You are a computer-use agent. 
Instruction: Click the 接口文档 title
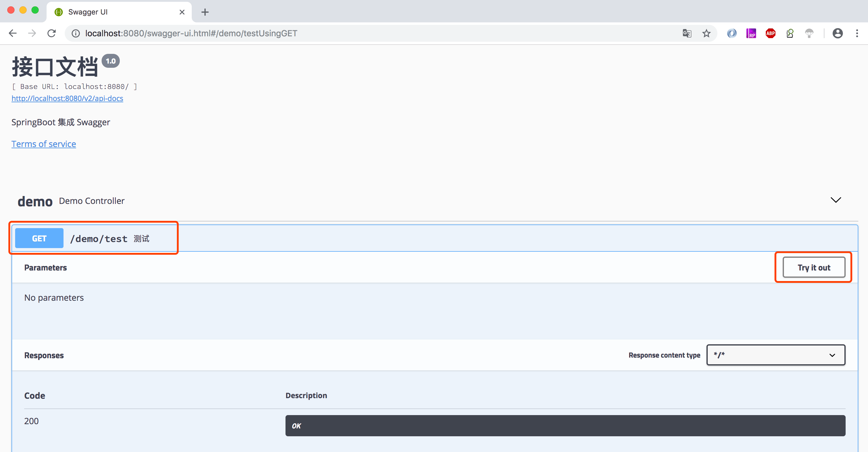click(x=55, y=67)
